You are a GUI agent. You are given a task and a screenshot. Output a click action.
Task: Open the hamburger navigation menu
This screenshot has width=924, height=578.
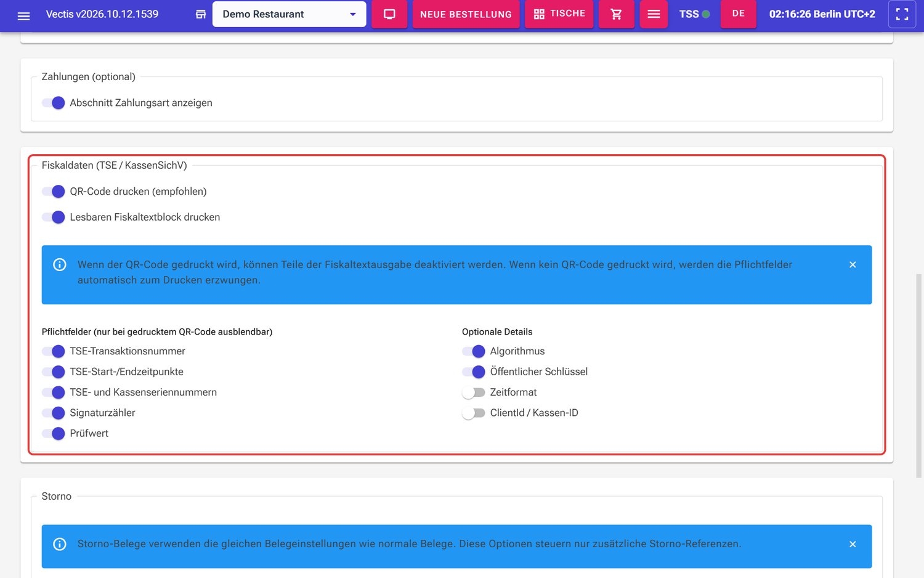pos(23,15)
